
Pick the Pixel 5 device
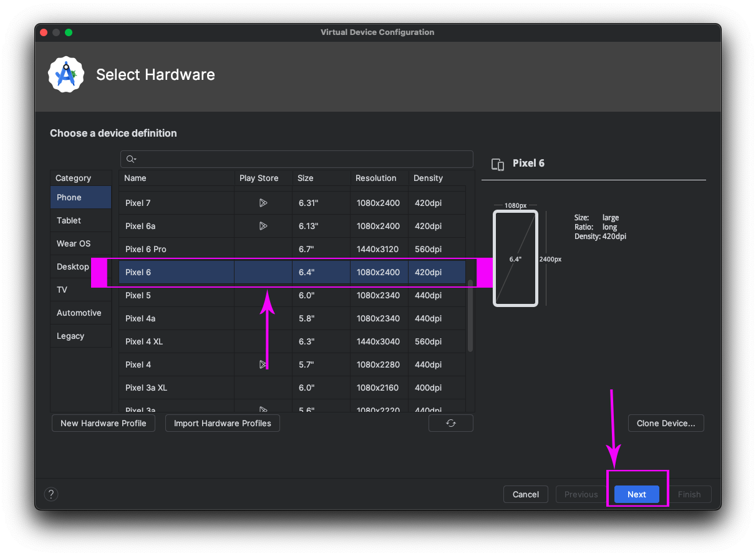293,295
